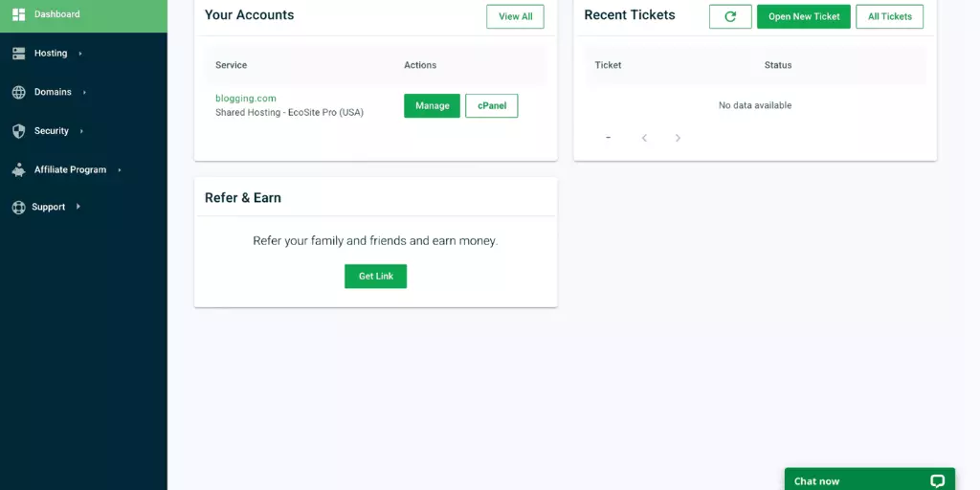Click the Affiliate Program piggy bank icon

19,169
